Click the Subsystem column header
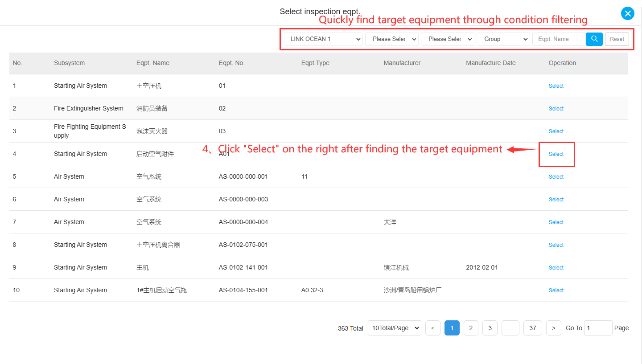 click(69, 63)
